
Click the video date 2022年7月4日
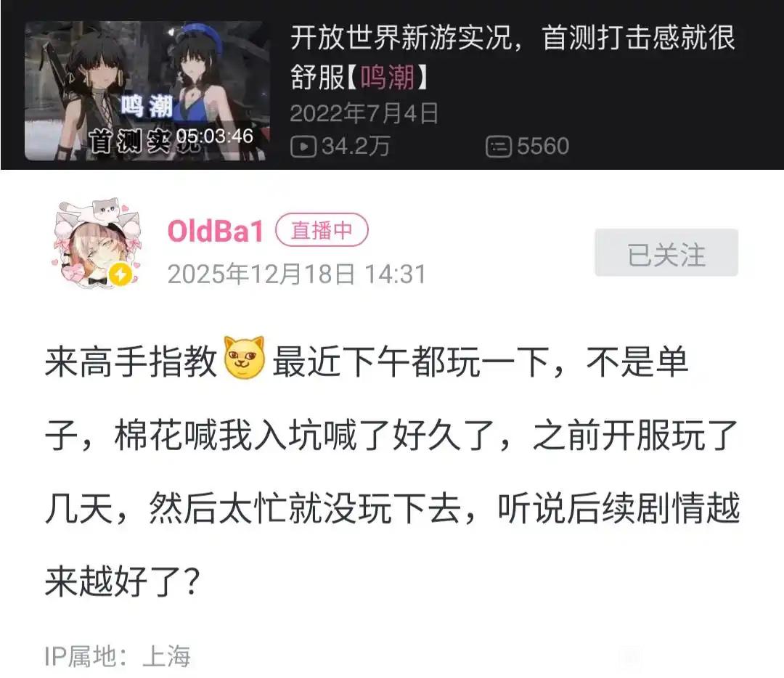coord(364,113)
